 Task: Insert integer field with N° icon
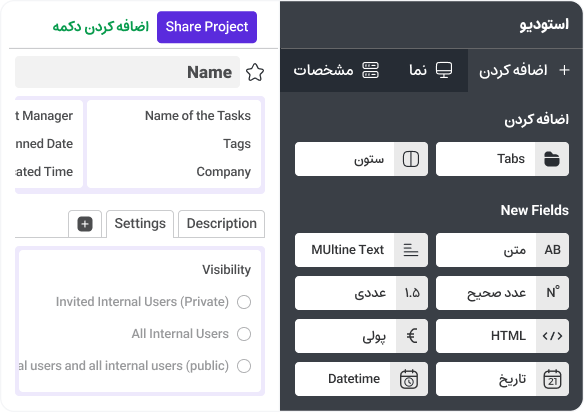tap(553, 293)
